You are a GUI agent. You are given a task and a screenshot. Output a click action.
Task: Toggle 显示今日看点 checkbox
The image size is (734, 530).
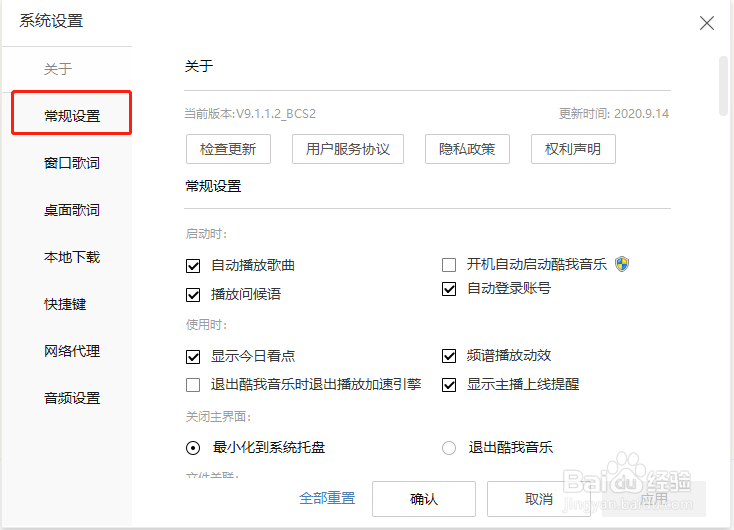pos(193,357)
